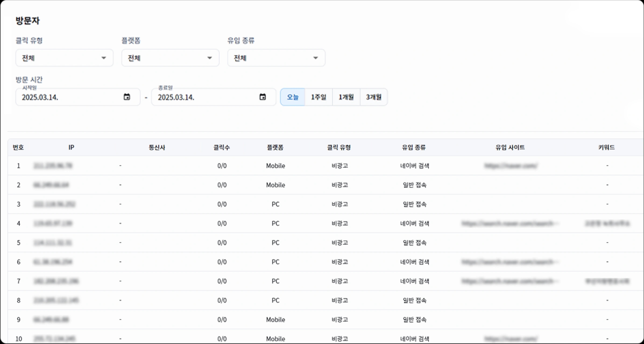Screen dimensions: 644x344
Task: Open the blurred referrer link in row 4
Action: click(x=510, y=223)
